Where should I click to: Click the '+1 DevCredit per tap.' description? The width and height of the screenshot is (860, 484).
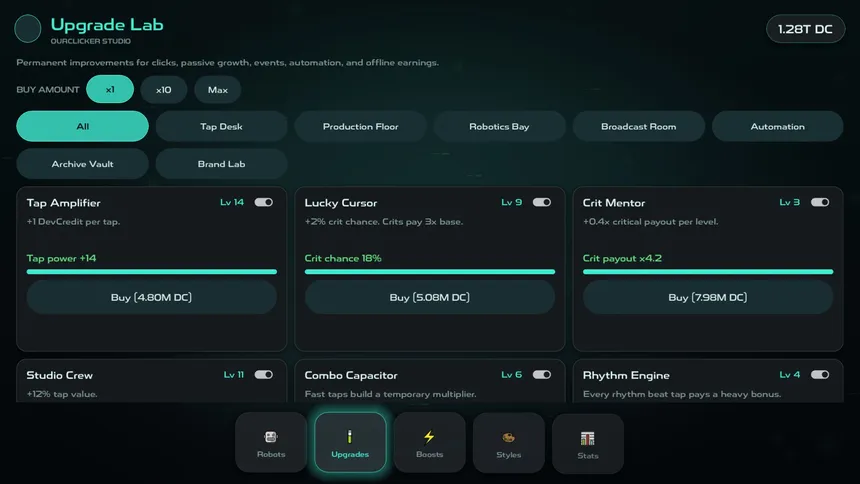(73, 222)
